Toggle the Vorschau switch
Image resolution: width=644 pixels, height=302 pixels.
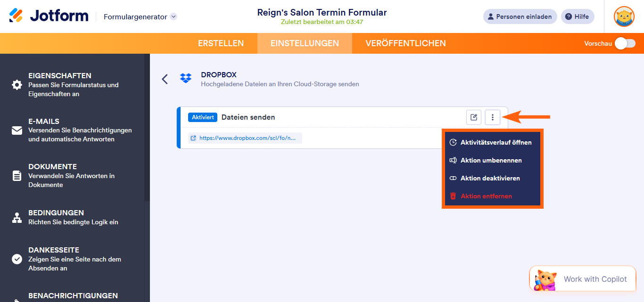(626, 43)
